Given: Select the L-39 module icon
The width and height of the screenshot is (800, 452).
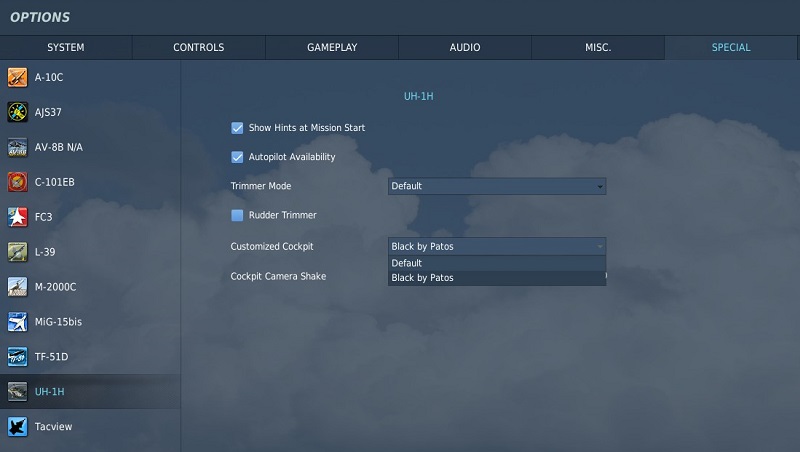Looking at the screenshot, I should click(17, 252).
